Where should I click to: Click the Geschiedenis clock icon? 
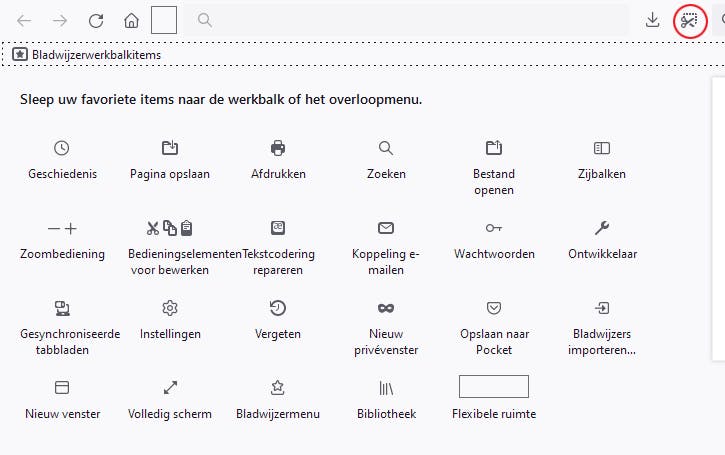point(62,148)
